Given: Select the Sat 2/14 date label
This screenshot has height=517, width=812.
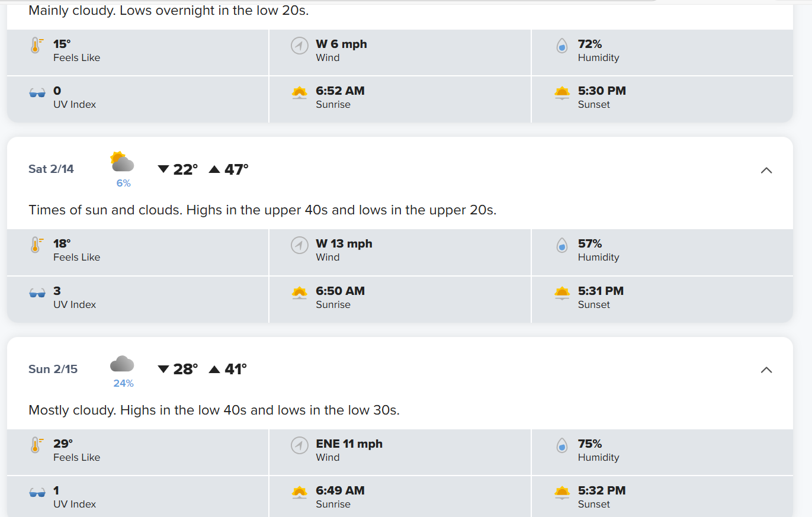Looking at the screenshot, I should pyautogui.click(x=51, y=169).
